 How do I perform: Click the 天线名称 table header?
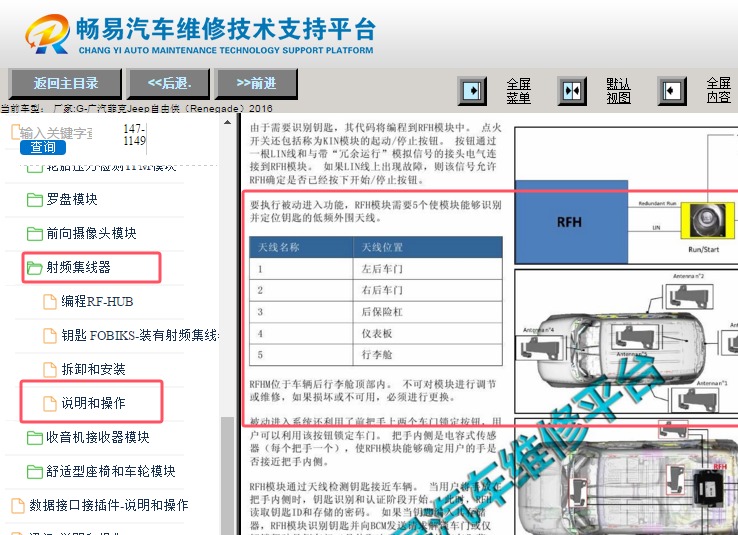301,247
